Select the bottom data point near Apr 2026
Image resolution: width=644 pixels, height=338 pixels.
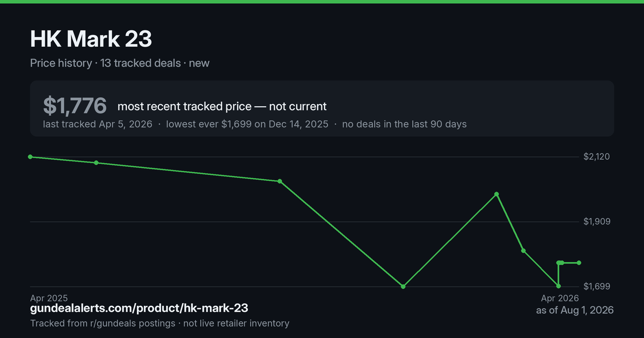[x=559, y=286]
